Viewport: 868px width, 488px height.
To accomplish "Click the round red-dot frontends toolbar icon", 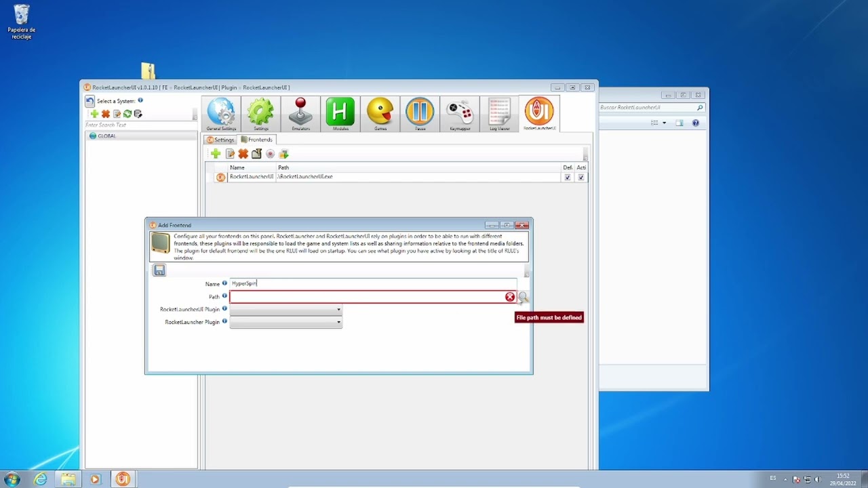I will pyautogui.click(x=270, y=154).
